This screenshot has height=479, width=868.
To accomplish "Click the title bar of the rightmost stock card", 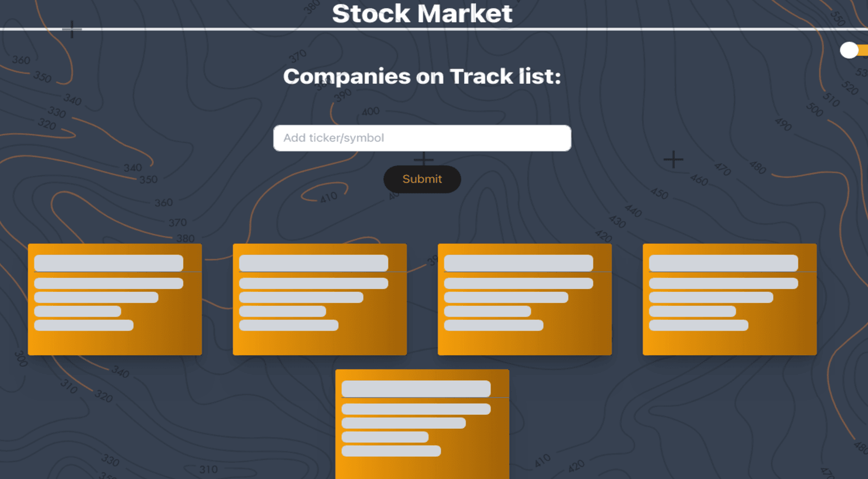I will point(723,263).
